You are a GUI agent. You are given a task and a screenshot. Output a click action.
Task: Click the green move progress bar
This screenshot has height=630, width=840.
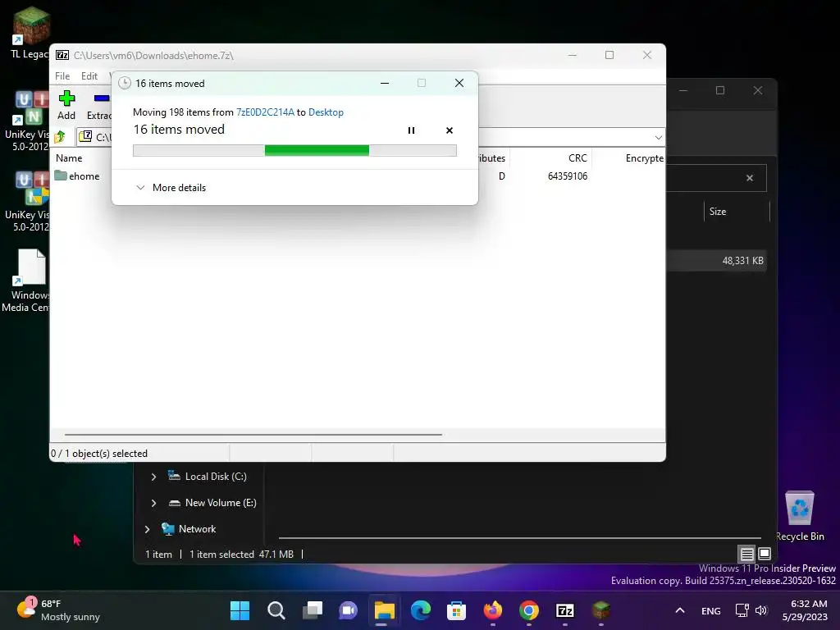pyautogui.click(x=294, y=151)
